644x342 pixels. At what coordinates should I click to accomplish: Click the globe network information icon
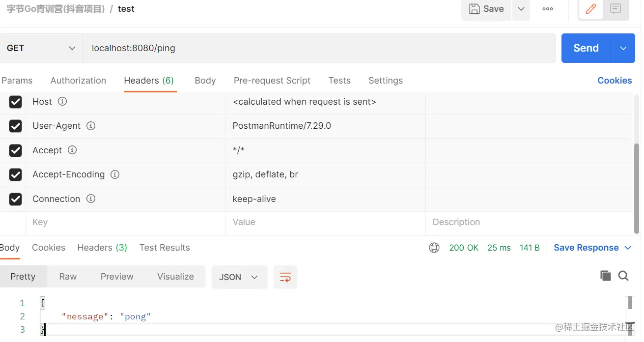(x=434, y=248)
